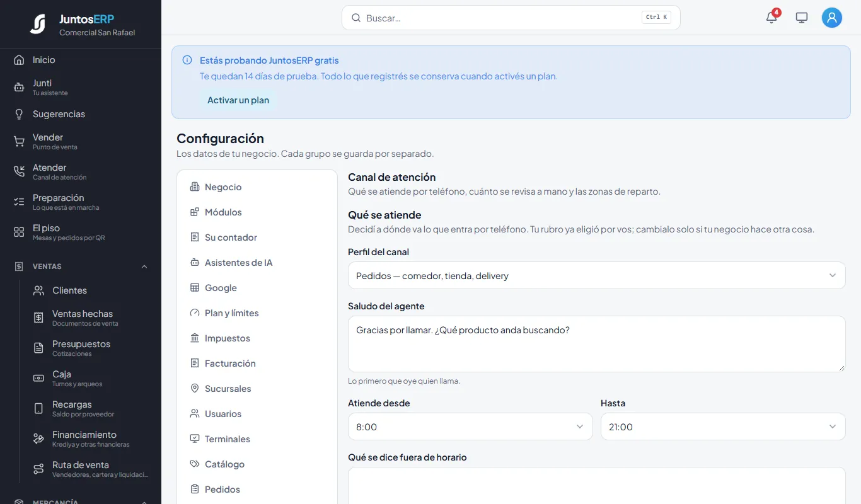Open the Pedidos settings tab
This screenshot has width=861, height=504.
pyautogui.click(x=257, y=490)
